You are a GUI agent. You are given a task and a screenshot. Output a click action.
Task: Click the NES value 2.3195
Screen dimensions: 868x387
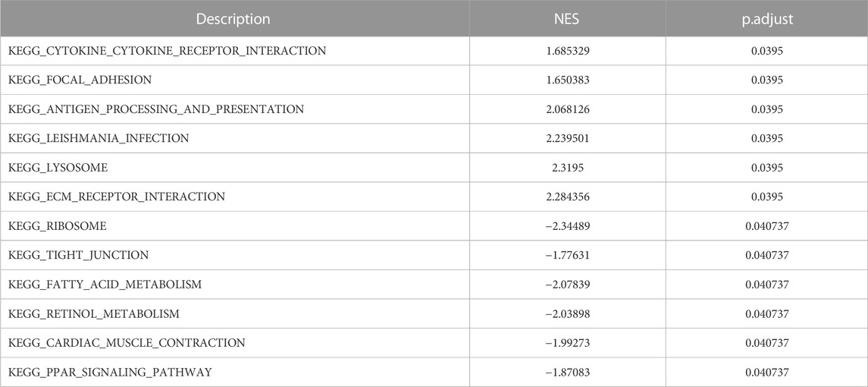click(567, 168)
